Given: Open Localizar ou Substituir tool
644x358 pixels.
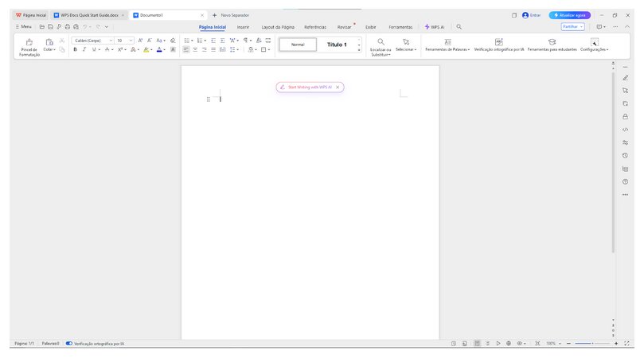Looking at the screenshot, I should point(381,41).
